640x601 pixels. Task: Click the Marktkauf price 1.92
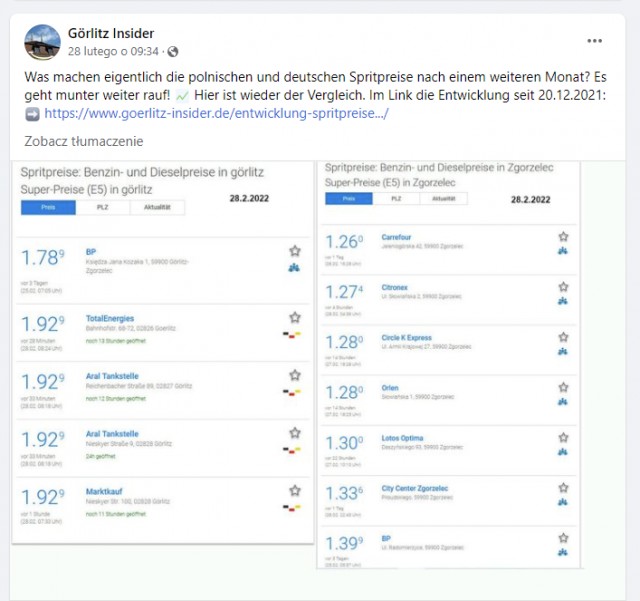click(42, 497)
